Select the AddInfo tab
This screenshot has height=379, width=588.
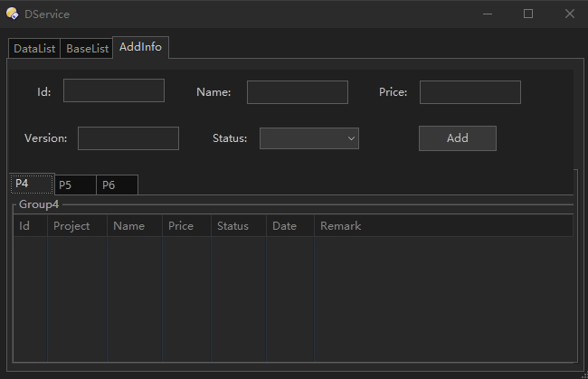[x=140, y=47]
